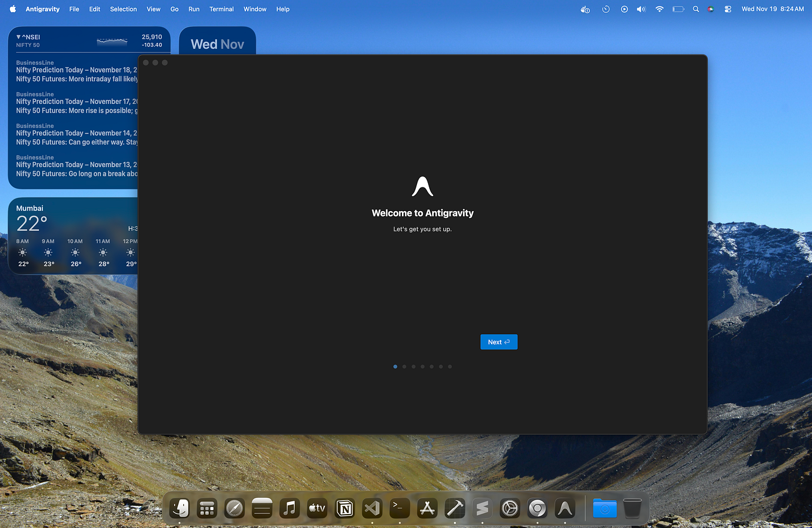Open the Antigravity app menu

pos(43,9)
